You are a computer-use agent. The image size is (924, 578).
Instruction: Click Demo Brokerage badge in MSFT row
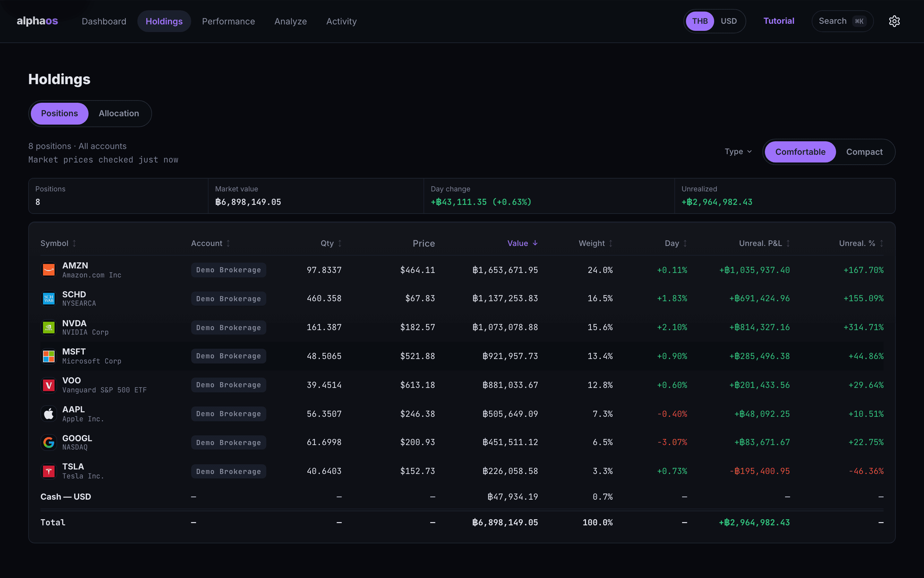(229, 356)
